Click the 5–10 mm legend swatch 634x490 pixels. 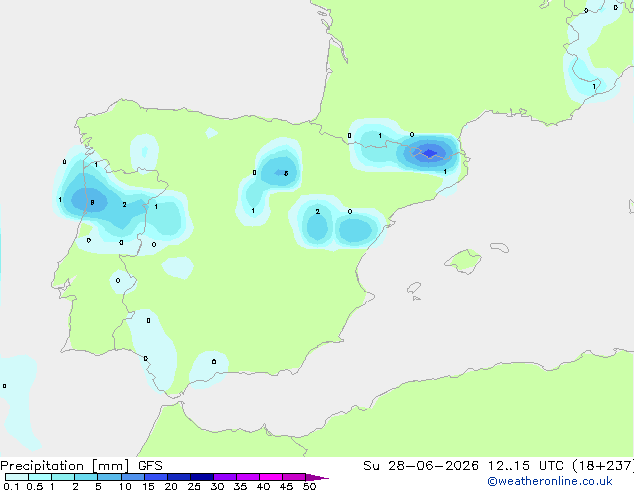coord(109,477)
